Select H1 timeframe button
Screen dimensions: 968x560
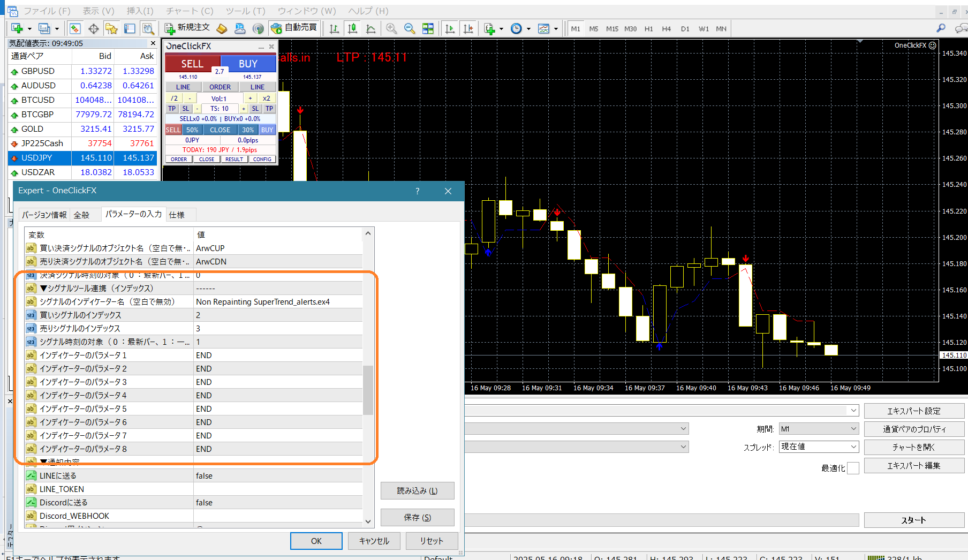[x=648, y=28]
